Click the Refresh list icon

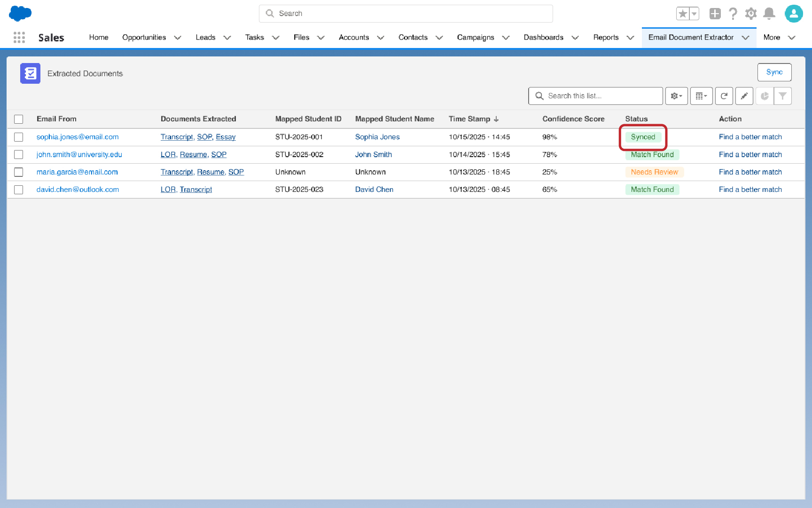point(724,96)
